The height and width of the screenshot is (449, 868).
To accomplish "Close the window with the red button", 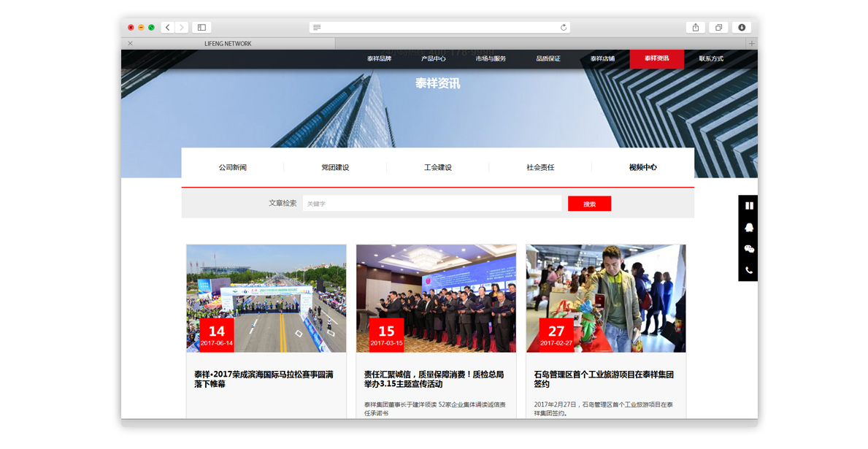I will pyautogui.click(x=131, y=27).
